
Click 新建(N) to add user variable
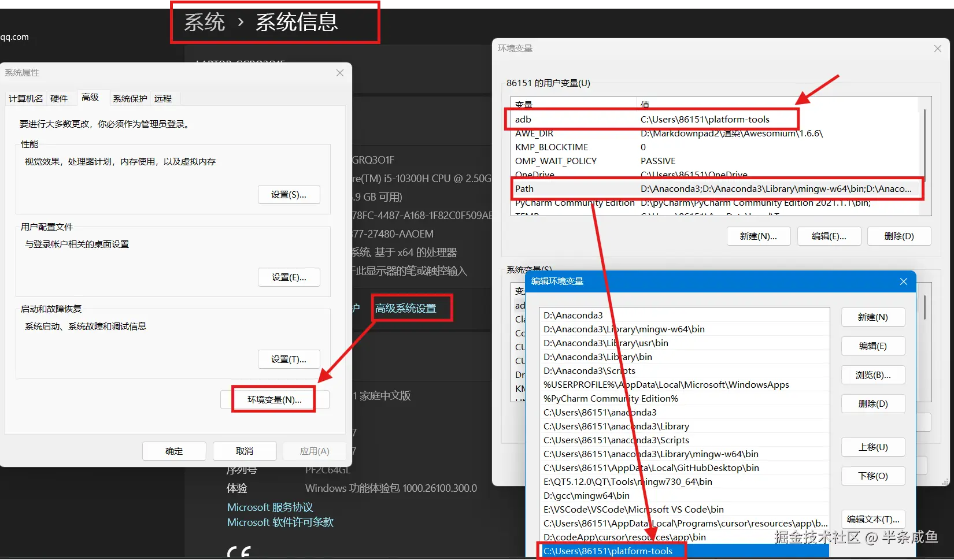[758, 236]
